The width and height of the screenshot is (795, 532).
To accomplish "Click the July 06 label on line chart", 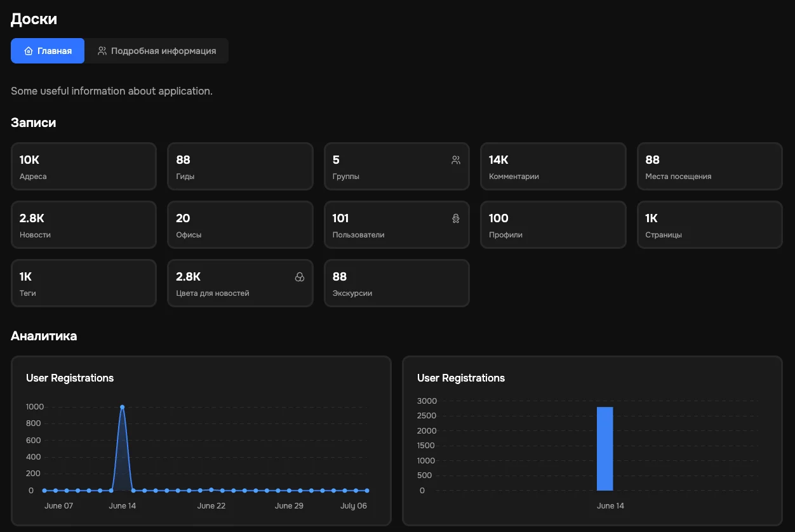I will point(354,506).
